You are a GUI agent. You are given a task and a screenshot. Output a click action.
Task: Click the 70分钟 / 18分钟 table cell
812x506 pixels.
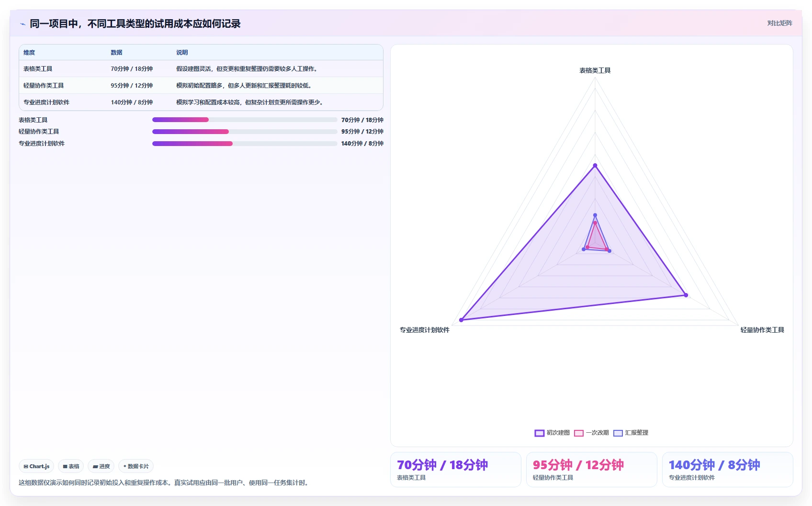point(132,69)
